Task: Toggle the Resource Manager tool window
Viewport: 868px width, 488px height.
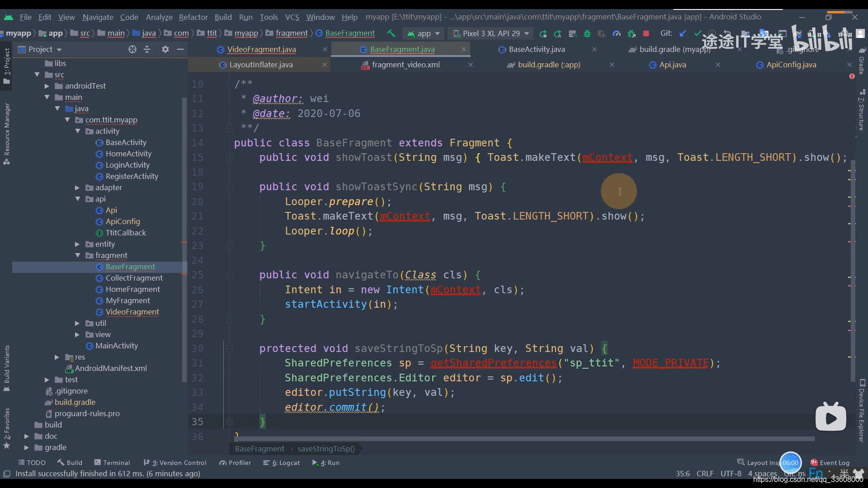Action: (x=6, y=134)
